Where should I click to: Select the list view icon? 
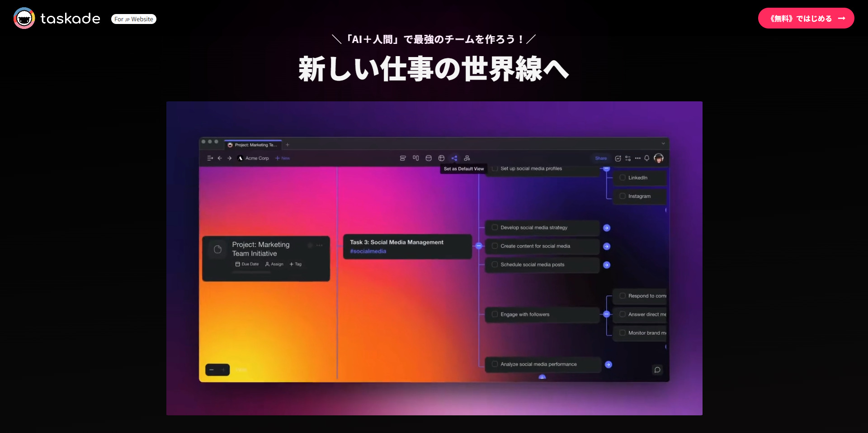[403, 158]
